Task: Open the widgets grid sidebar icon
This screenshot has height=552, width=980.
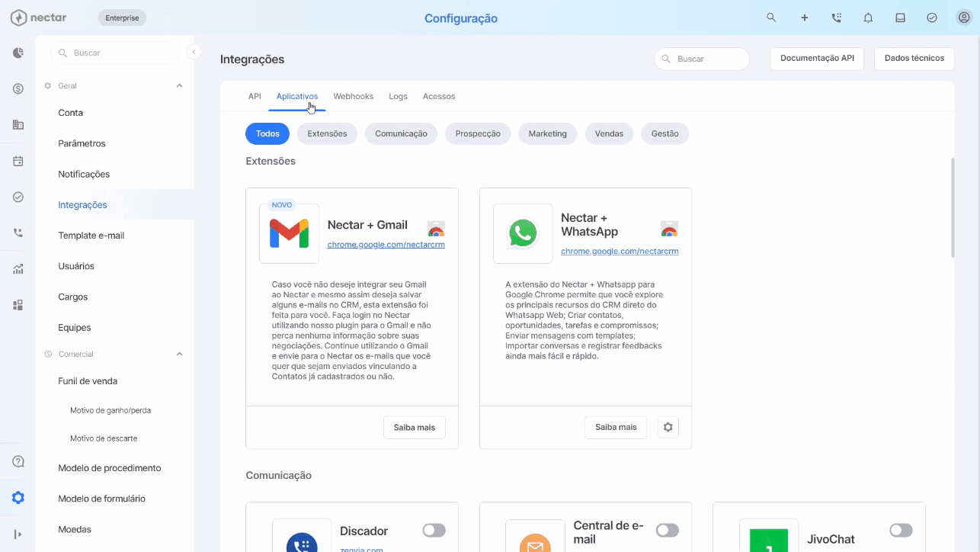Action: [18, 305]
